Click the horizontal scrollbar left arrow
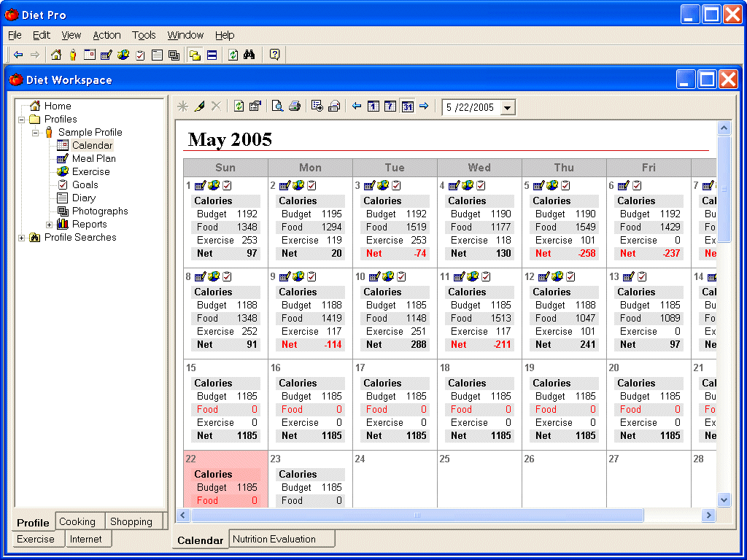This screenshot has height=560, width=747. [183, 515]
